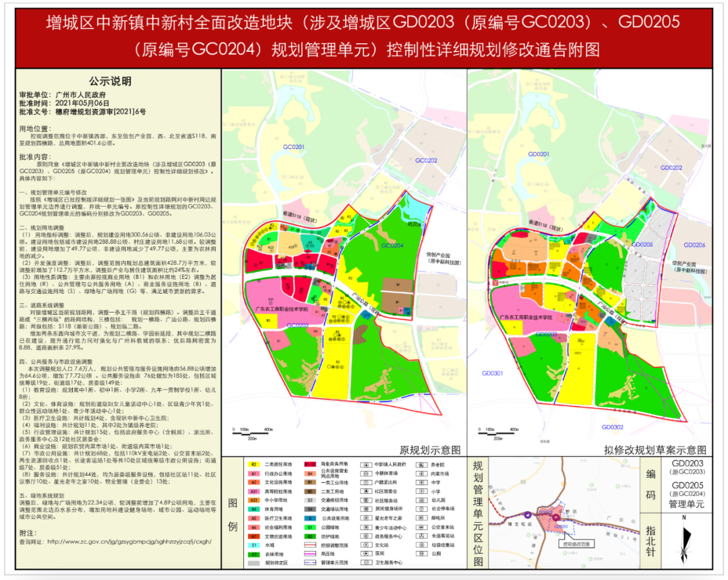Click the 中新镇人民政府 legend symbol
Screen dimensions: 728x580
tap(366, 464)
